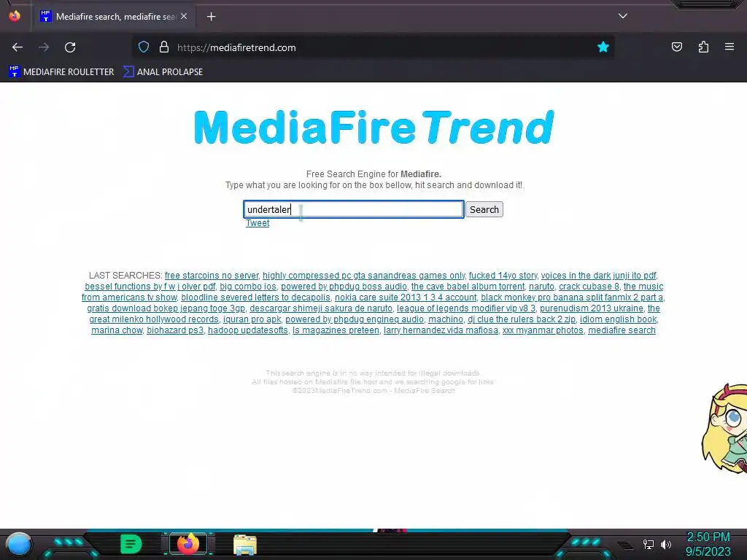
Task: Open the Extensions puzzle icon
Action: [x=703, y=47]
